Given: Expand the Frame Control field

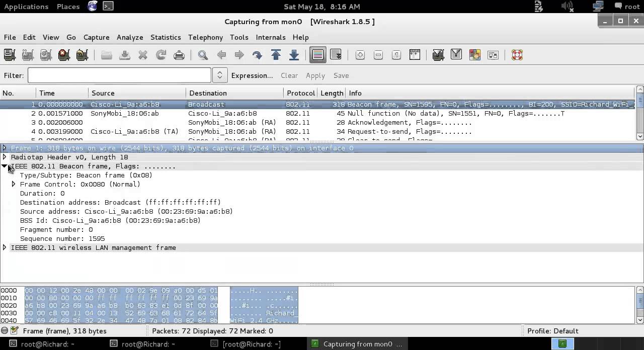Looking at the screenshot, I should pos(14,184).
